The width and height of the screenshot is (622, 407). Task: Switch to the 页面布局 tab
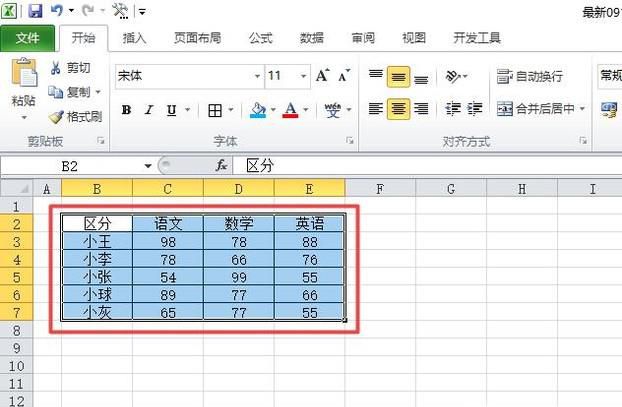197,38
